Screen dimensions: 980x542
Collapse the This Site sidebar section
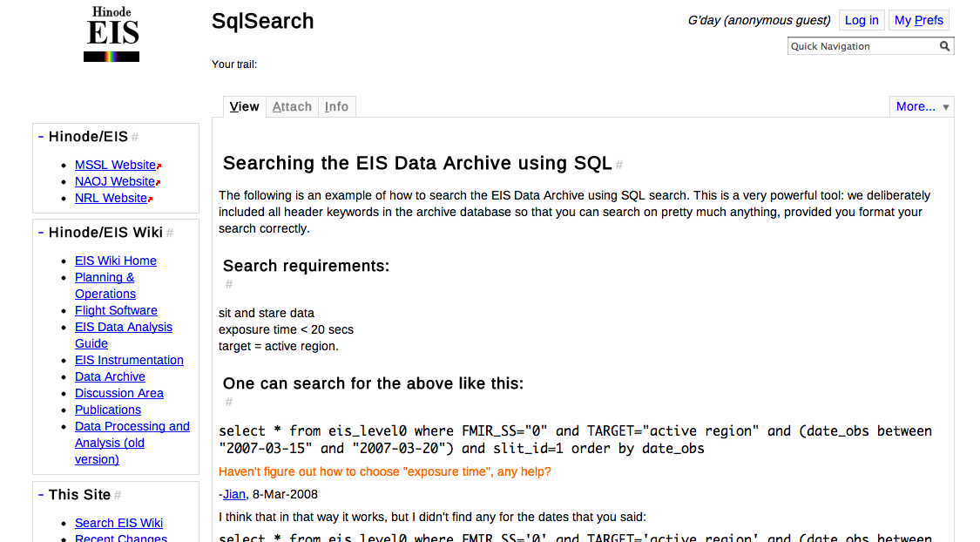(41, 494)
